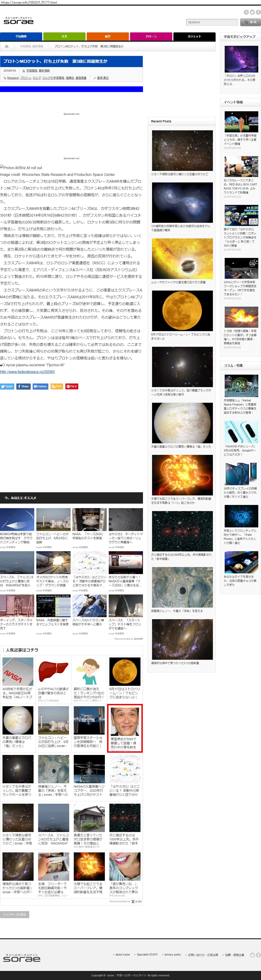Viewport: 261px width, 980px height.
Task: Share article on Facebook Share button
Action: click(x=23, y=386)
